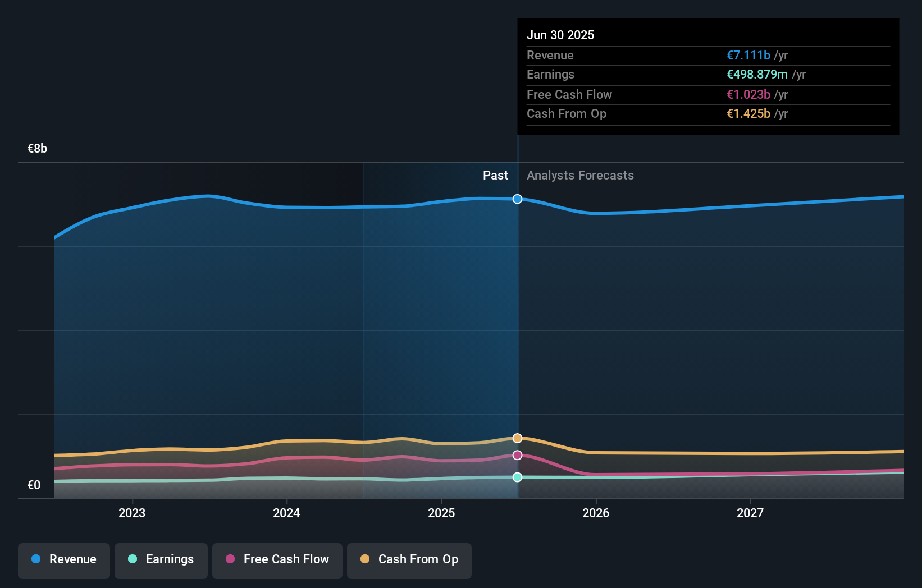Click the 2025 x-axis label

click(441, 513)
